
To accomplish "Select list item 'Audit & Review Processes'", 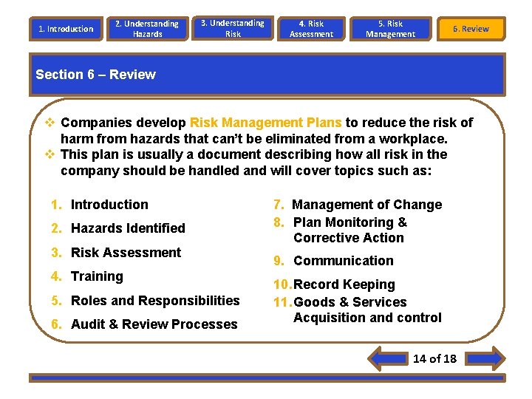I will click(x=154, y=324).
